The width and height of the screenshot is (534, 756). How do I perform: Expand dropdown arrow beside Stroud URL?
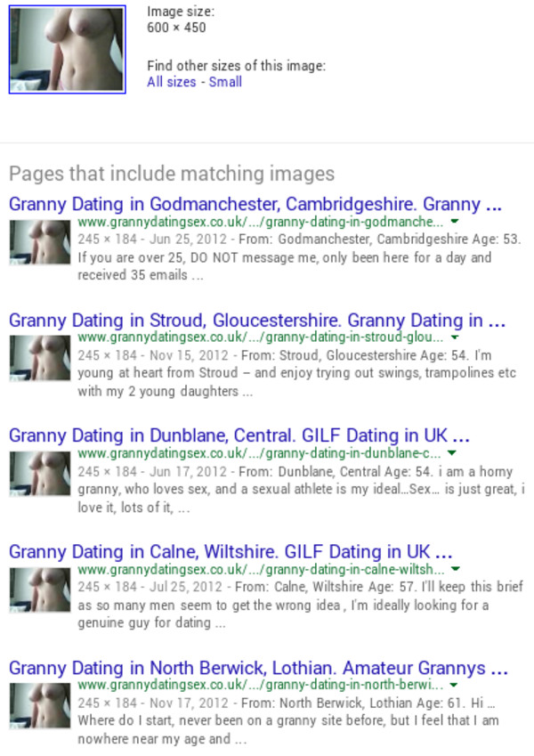455,337
